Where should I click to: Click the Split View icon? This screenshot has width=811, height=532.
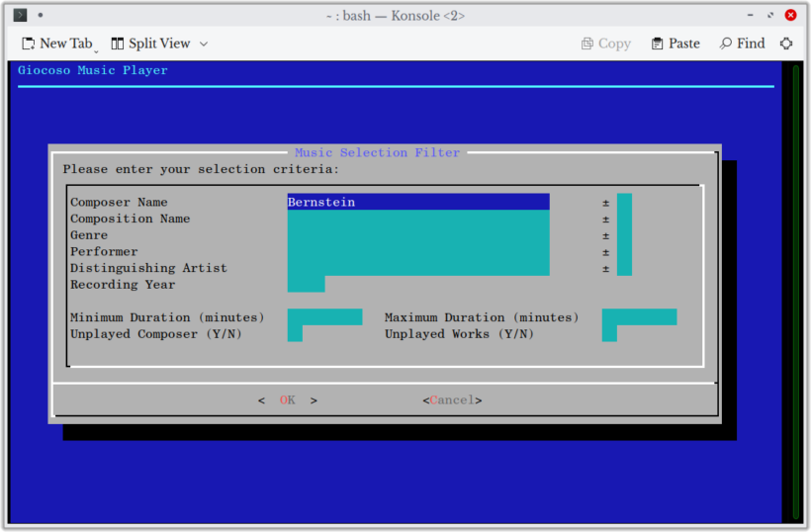coord(118,44)
